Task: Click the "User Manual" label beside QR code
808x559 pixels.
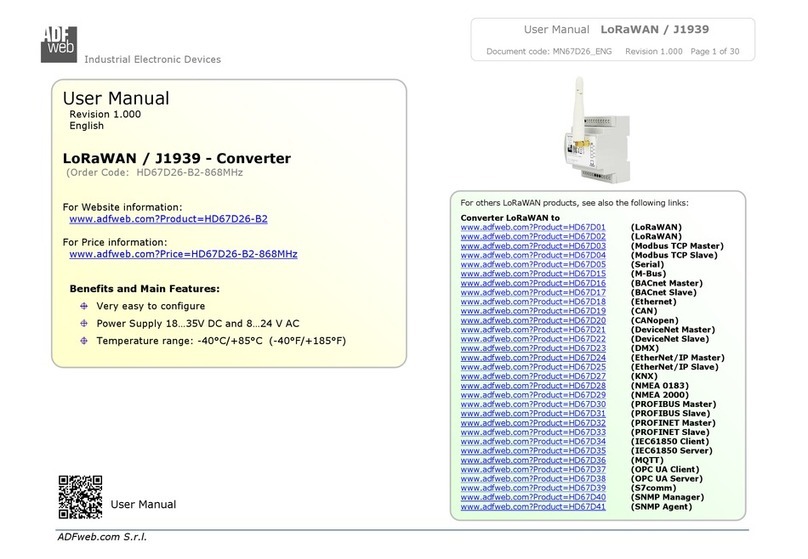Action: 143,504
